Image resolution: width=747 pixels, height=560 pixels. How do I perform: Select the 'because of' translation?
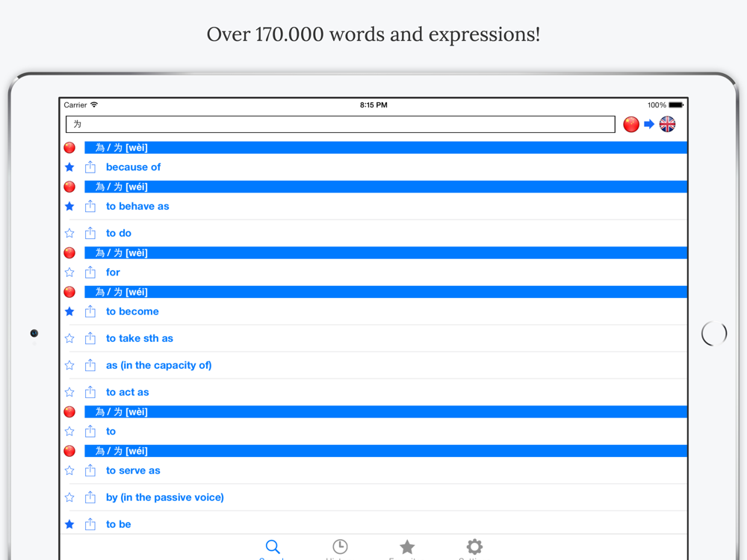pos(134,167)
